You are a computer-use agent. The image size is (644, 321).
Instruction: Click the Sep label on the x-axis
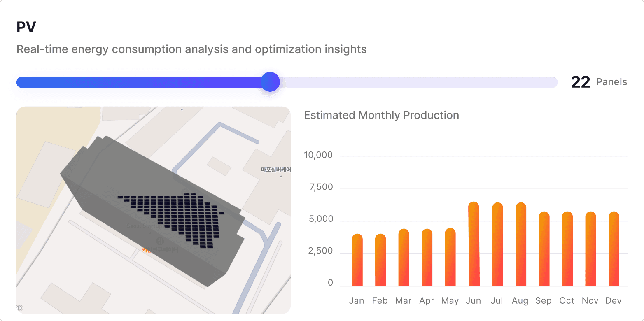click(x=543, y=301)
